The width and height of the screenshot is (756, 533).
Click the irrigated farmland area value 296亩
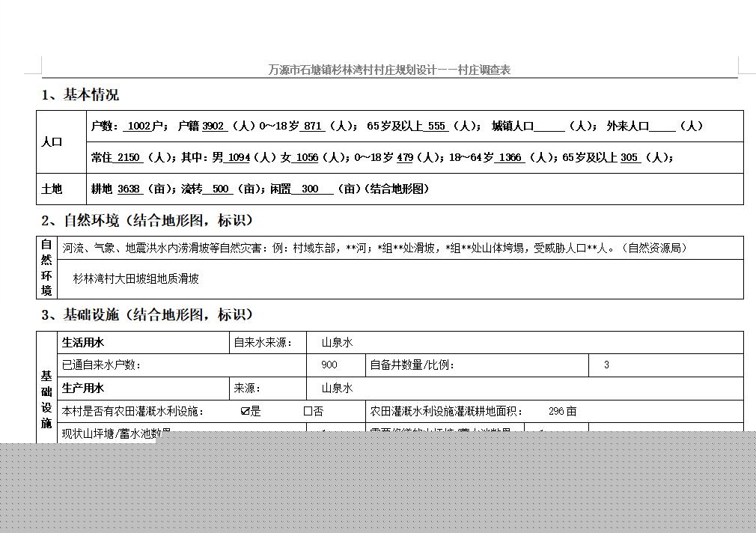point(562,411)
